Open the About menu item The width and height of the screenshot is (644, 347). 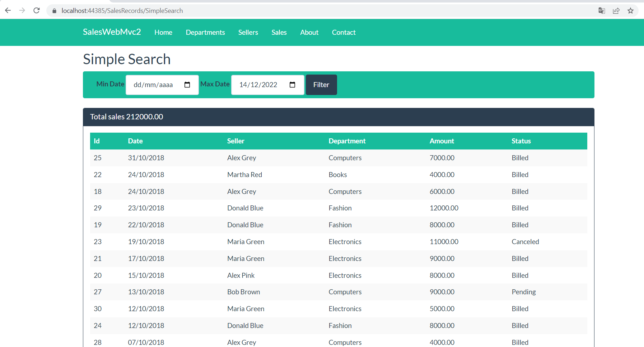pos(309,32)
